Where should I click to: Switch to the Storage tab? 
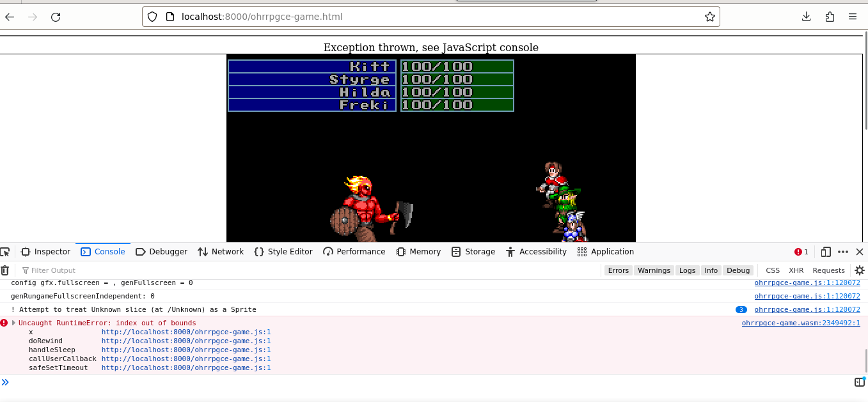[x=473, y=252]
